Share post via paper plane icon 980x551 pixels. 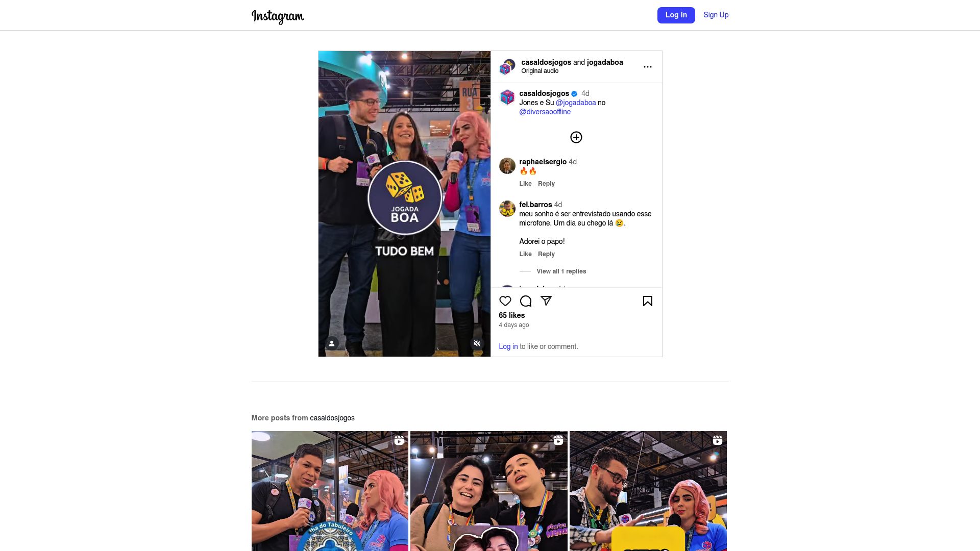[x=546, y=301]
